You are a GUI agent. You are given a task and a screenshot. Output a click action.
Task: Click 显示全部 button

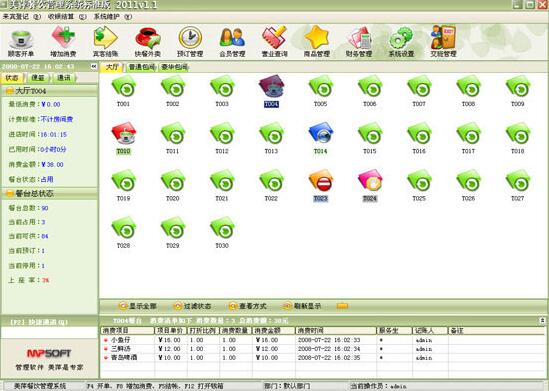click(138, 306)
